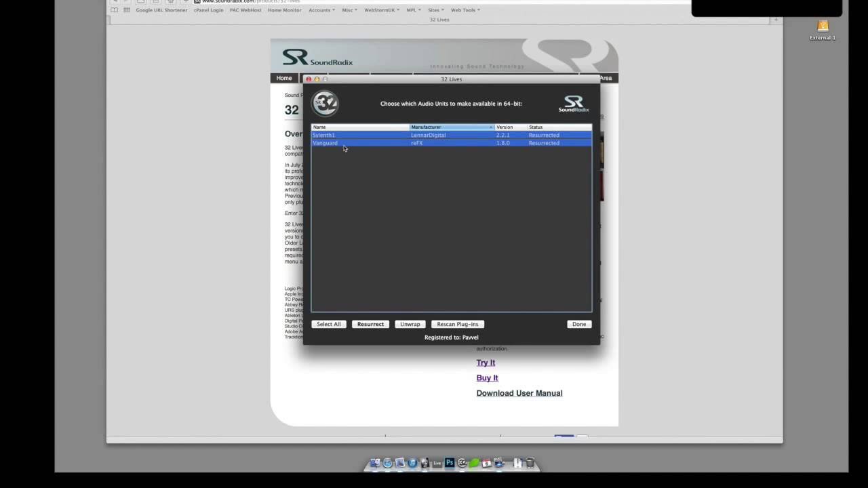Click the Unwrap button
The height and width of the screenshot is (488, 868).
(x=410, y=324)
